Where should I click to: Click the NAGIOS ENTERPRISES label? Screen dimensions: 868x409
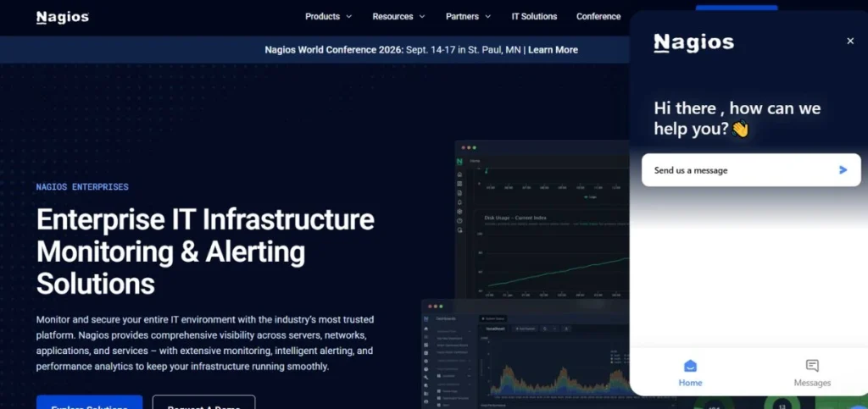point(82,187)
